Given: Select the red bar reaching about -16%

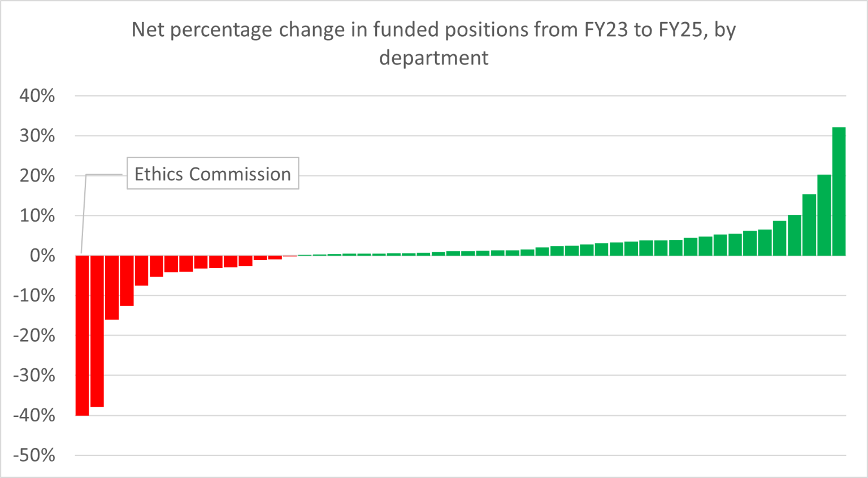Looking at the screenshot, I should [x=112, y=287].
